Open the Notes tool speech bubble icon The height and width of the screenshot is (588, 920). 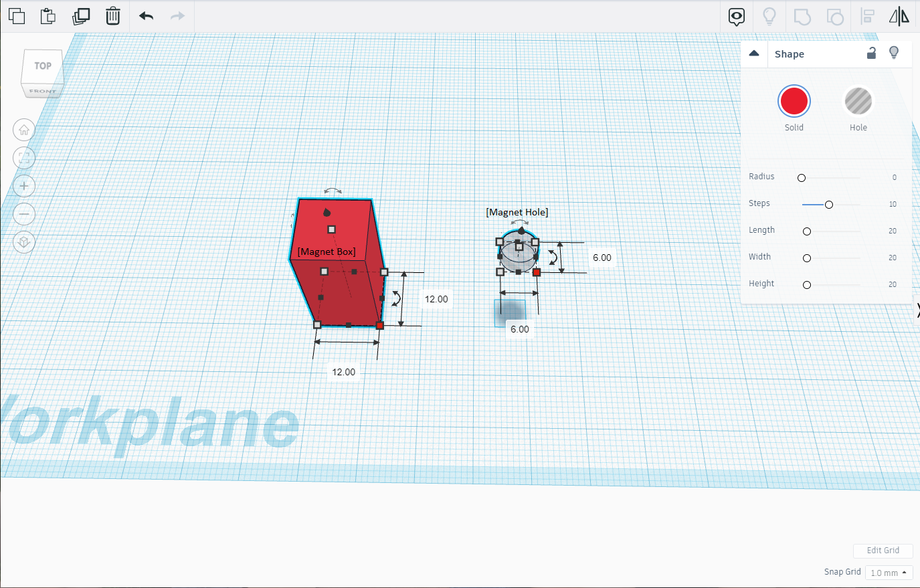(x=737, y=17)
